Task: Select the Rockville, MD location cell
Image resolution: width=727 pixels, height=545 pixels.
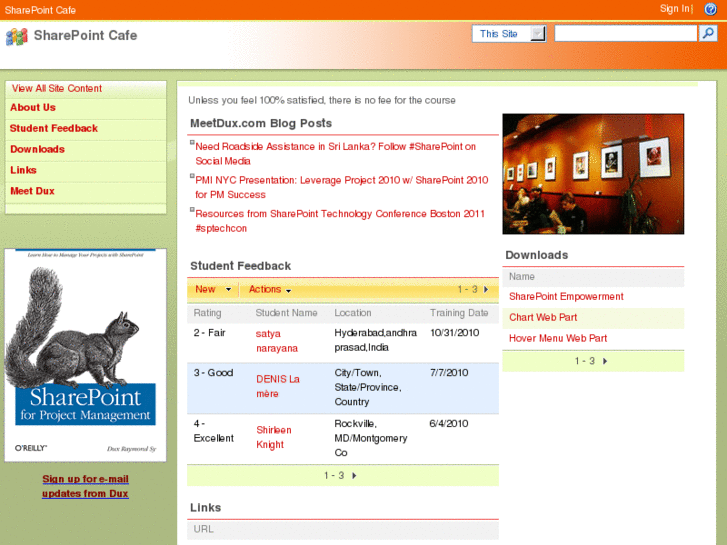Action: 371,438
